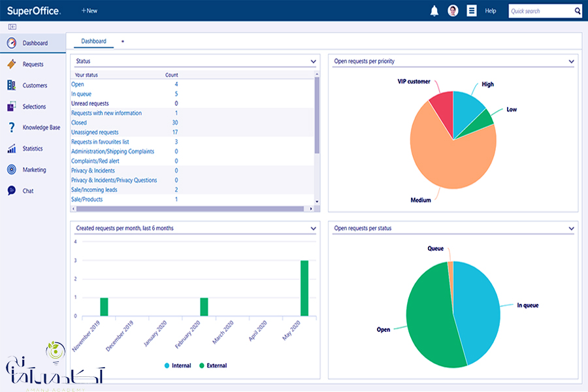Click the Customers building icon
Image resolution: width=588 pixels, height=392 pixels.
[x=12, y=85]
